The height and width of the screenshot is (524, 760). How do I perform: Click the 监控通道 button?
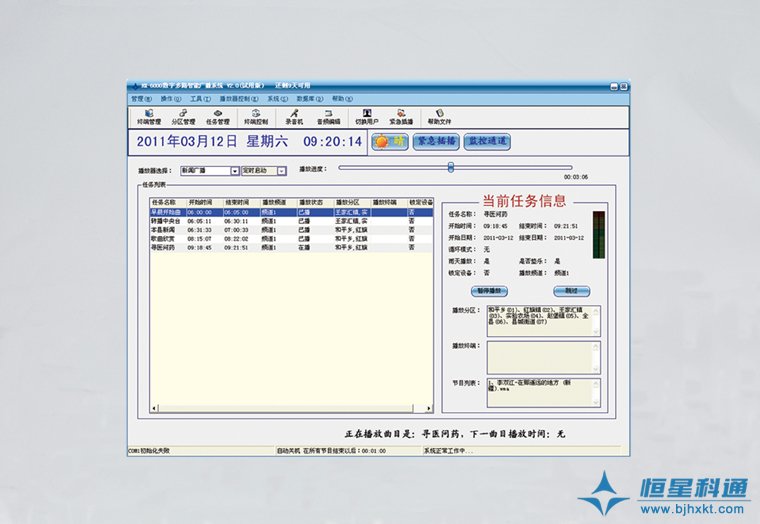(x=489, y=142)
